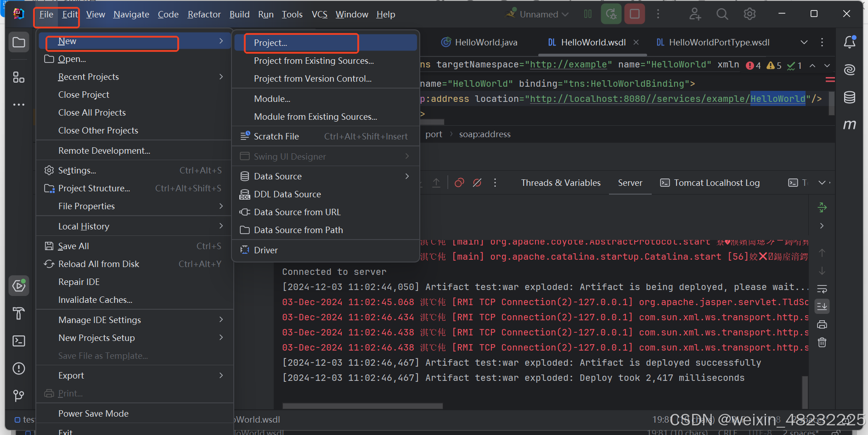Toggle soft-wrap in console
The height and width of the screenshot is (435, 868).
pos(822,289)
